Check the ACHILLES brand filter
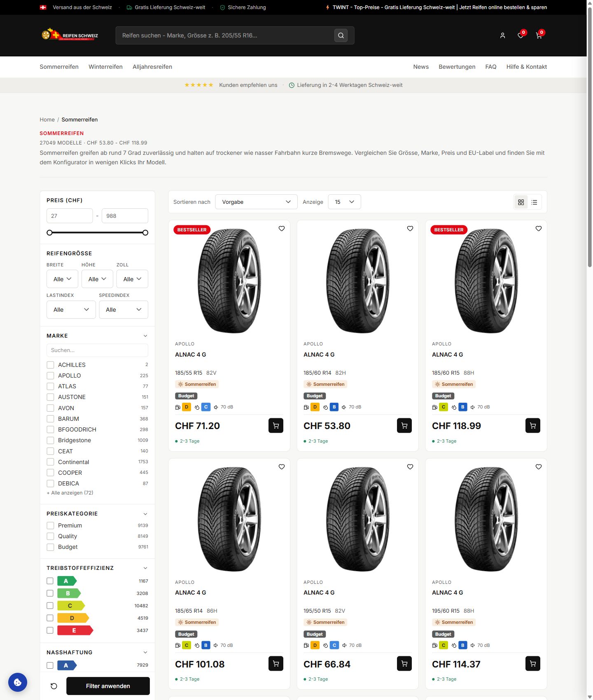This screenshot has width=593, height=700. point(50,365)
